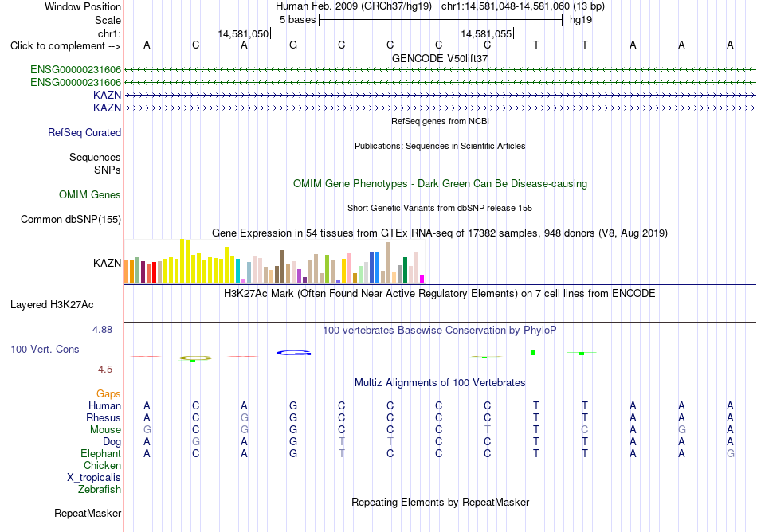Click the 'hg19' label beside the scale bar

[x=581, y=20]
